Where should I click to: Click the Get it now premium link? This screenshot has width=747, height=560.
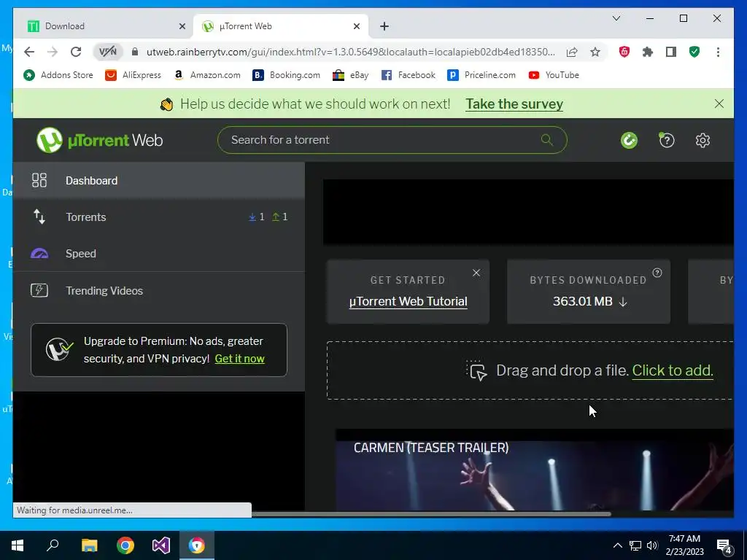[x=239, y=359]
